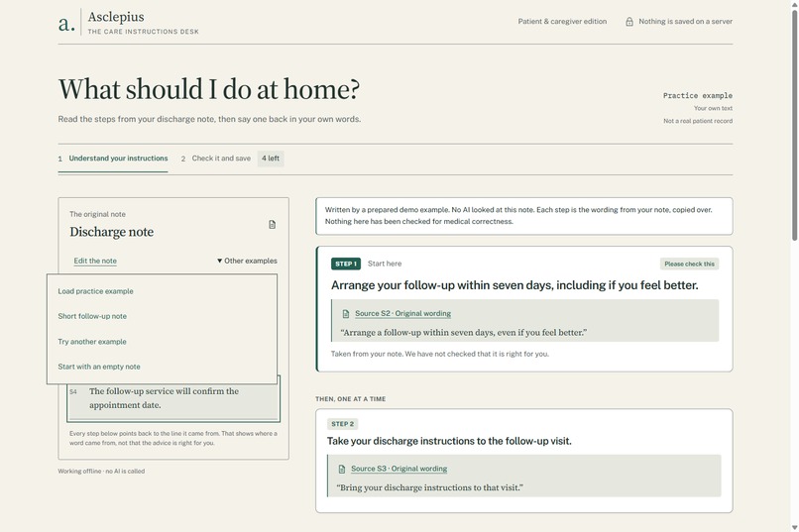Open the Edit the note link

coord(95,261)
